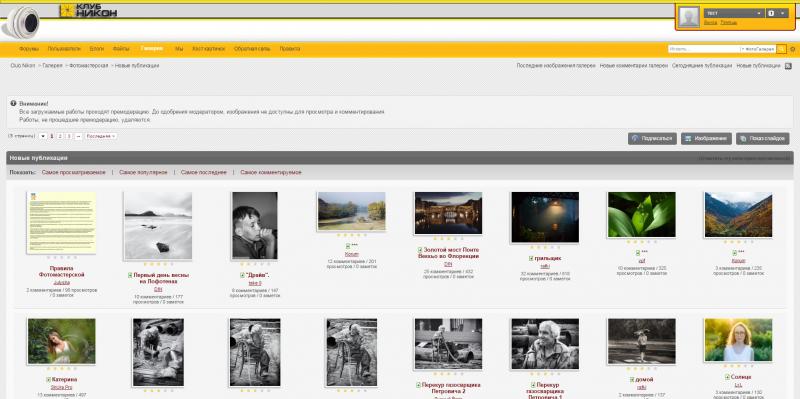Sort by Самое последнее
The height and width of the screenshot is (399, 800).
pos(204,172)
